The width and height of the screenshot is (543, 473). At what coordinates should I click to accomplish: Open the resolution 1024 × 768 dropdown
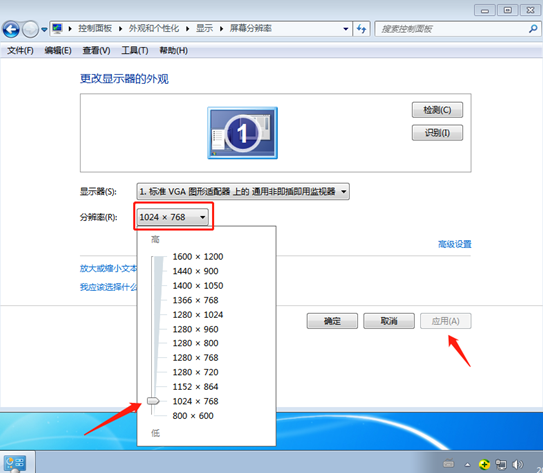point(173,217)
